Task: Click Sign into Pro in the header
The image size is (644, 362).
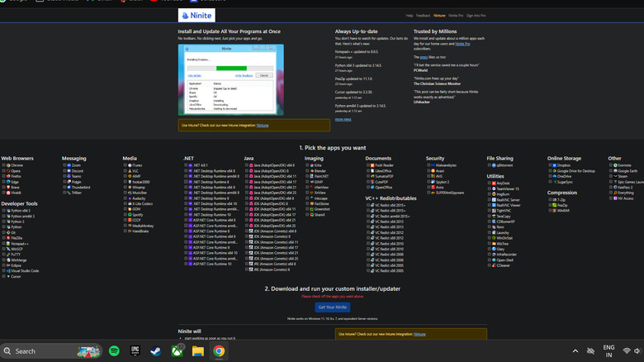Action: pos(476,16)
